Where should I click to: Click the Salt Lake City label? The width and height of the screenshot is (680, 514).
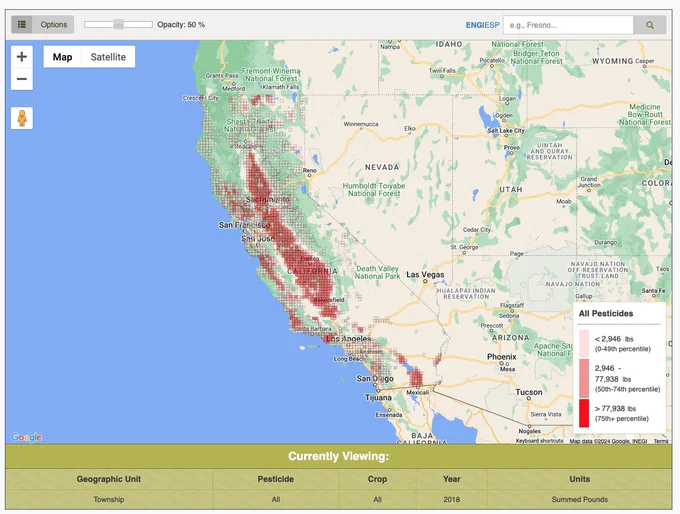click(x=506, y=131)
